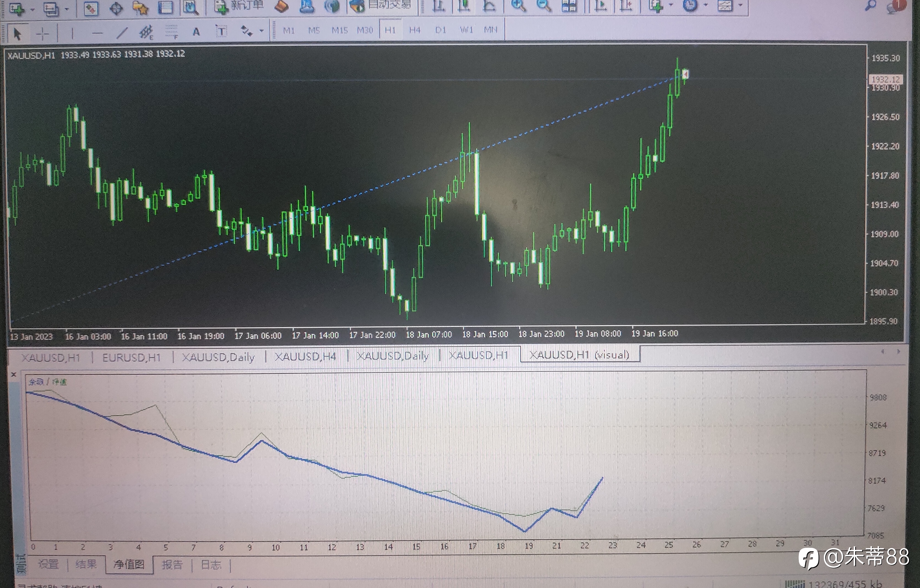
Task: Open the EURUSD,H1 chart tab
Action: [x=131, y=358]
